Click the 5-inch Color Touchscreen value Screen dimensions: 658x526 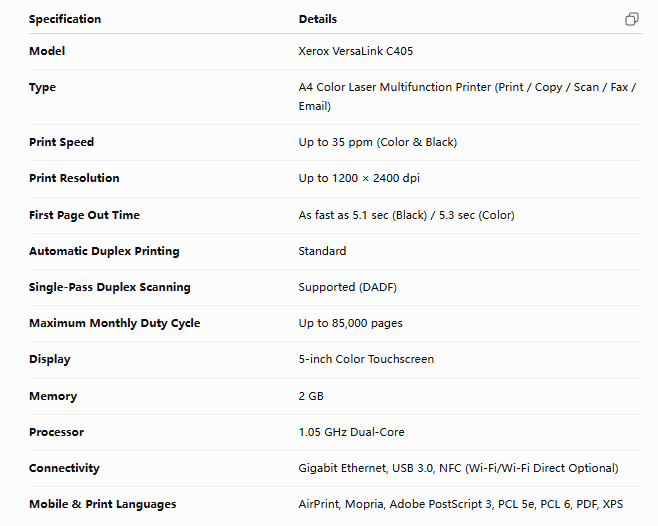[366, 359]
